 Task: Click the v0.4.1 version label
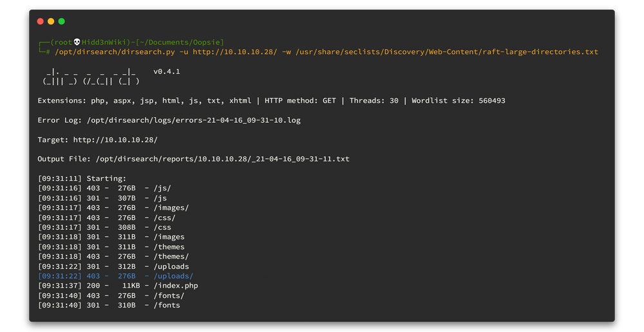pos(167,71)
